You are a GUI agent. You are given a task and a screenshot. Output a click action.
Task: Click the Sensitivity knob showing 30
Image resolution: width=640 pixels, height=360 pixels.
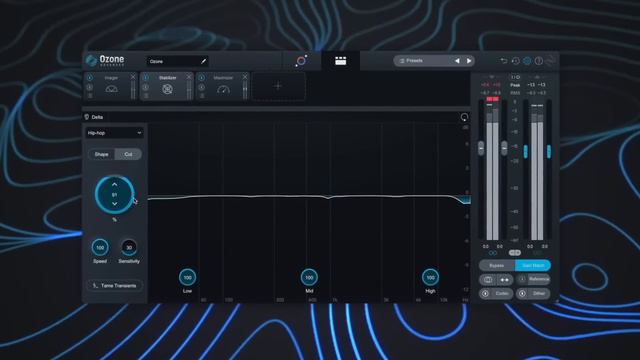[x=129, y=247]
